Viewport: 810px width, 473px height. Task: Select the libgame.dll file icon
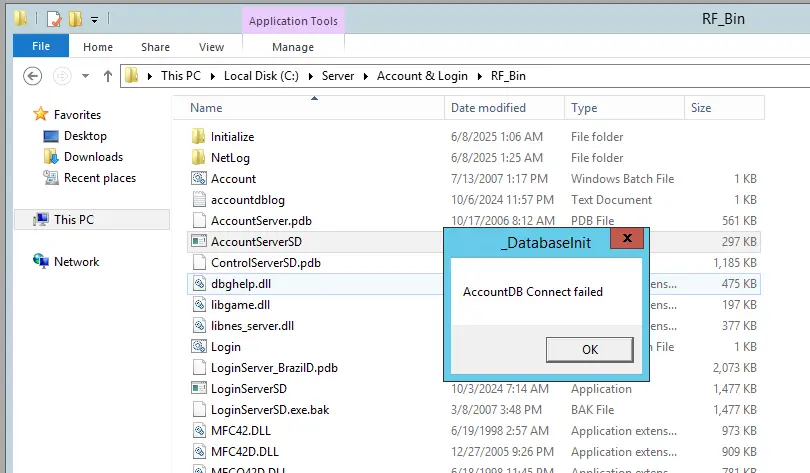click(x=199, y=305)
